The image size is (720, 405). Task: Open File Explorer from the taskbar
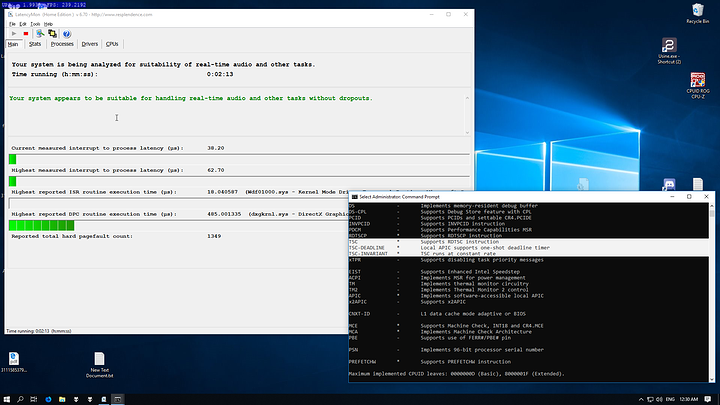click(x=62, y=399)
